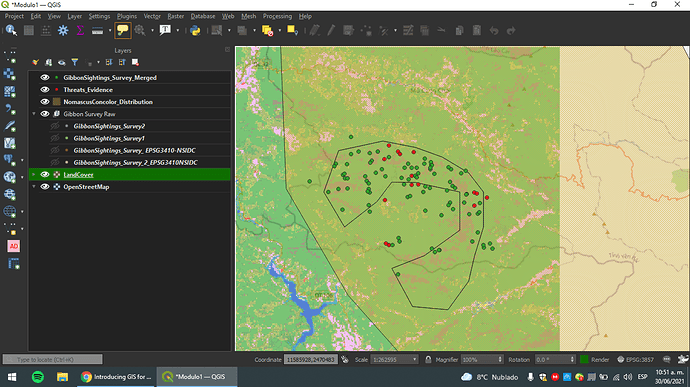Image resolution: width=690 pixels, height=387 pixels.
Task: Select the Identify Features tool
Action: [11, 30]
